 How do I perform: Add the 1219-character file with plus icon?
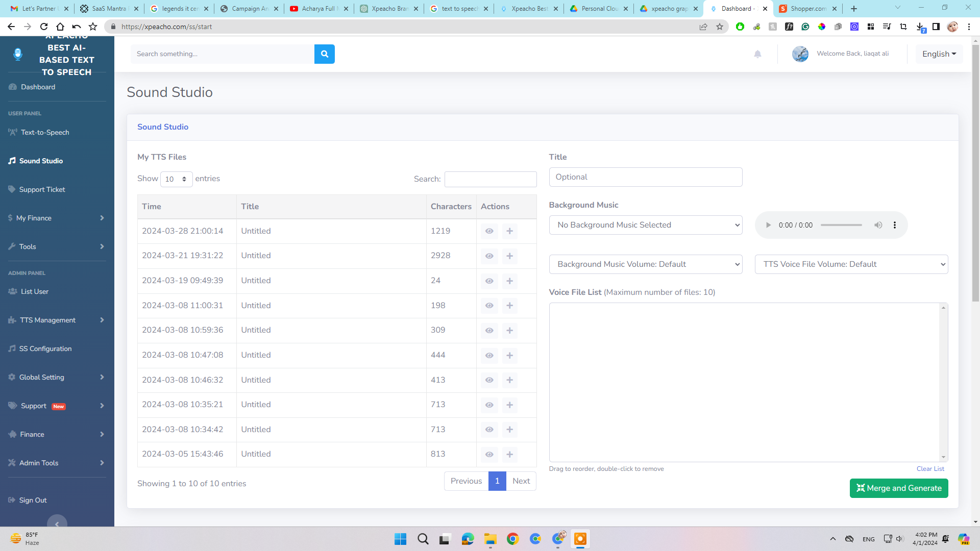pos(509,231)
